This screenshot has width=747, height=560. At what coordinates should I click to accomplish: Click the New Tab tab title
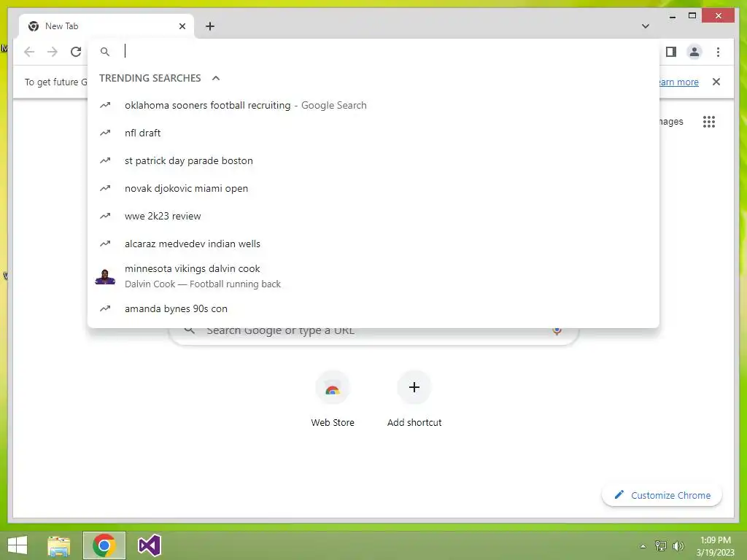[61, 26]
